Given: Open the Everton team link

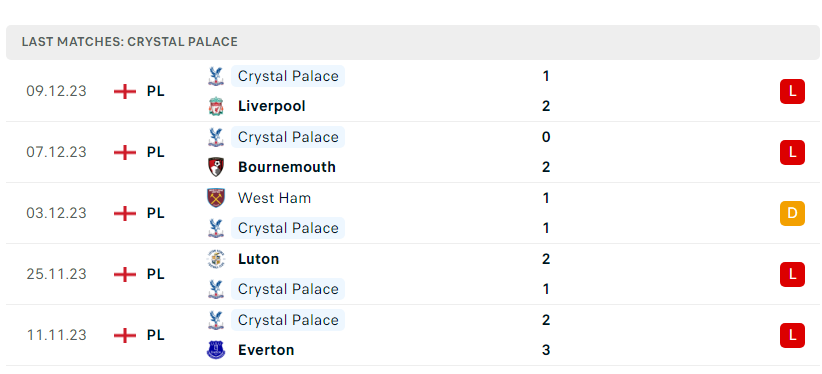Looking at the screenshot, I should point(266,350).
